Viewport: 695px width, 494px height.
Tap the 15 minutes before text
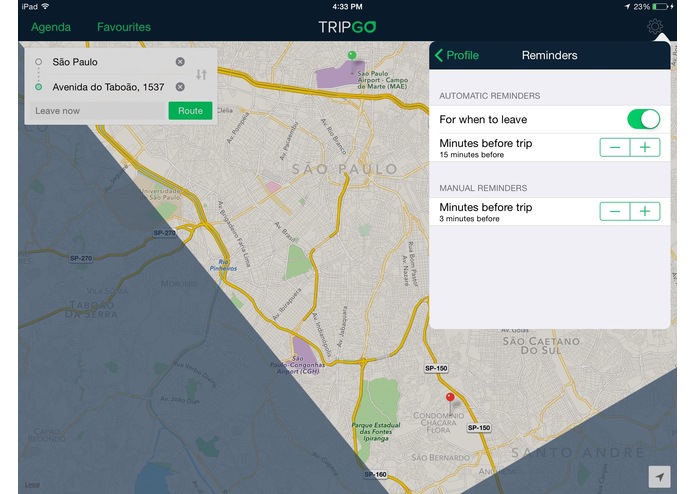[x=472, y=155]
